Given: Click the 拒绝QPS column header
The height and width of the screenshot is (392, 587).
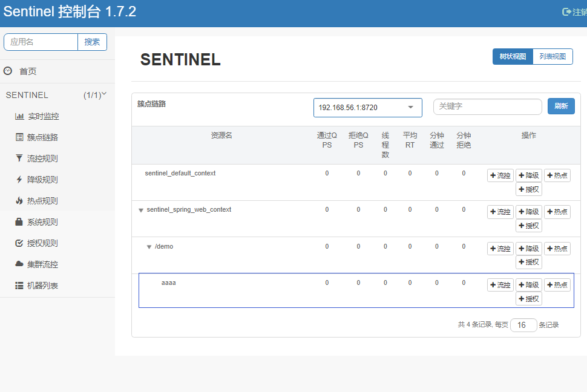Looking at the screenshot, I should (x=358, y=140).
